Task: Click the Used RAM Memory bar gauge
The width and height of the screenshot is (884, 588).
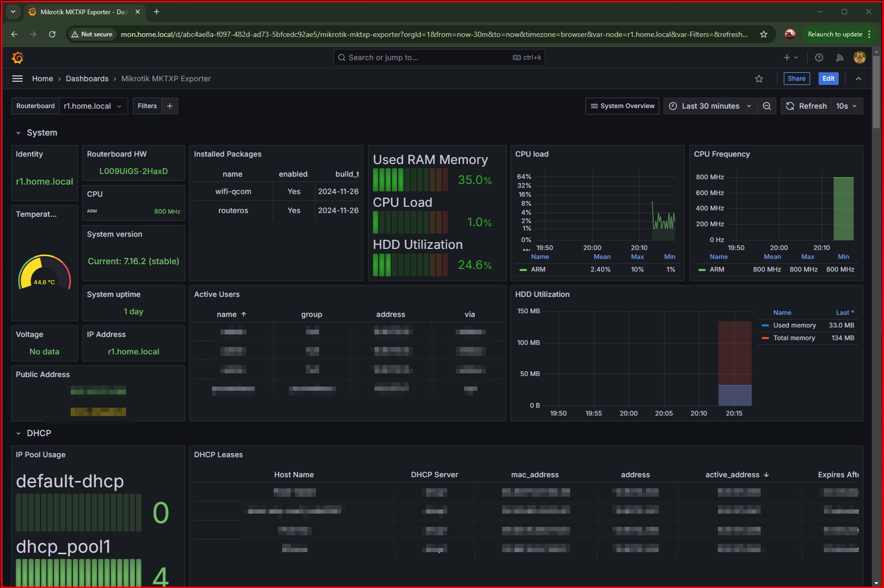Action: pos(410,180)
